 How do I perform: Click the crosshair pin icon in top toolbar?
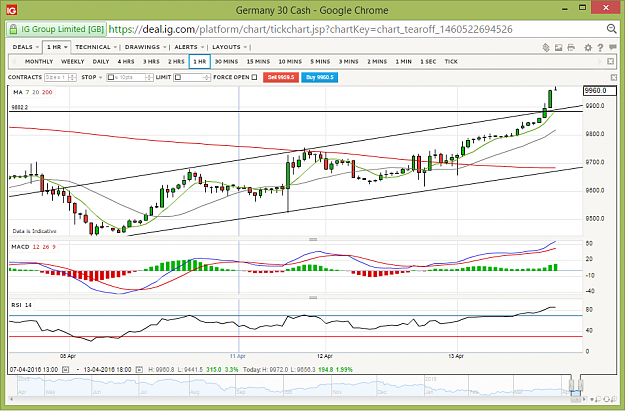(x=546, y=47)
